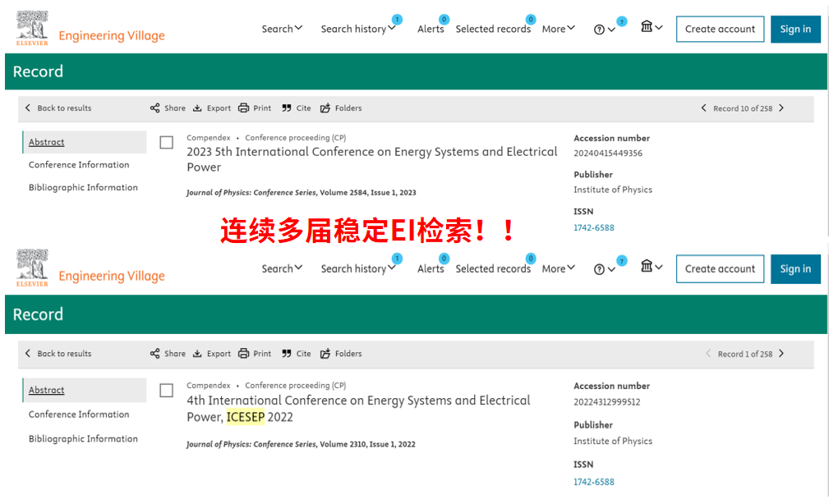Open Bibliographic Information on the ICESEP 2022 record
The image size is (829, 504).
click(83, 438)
